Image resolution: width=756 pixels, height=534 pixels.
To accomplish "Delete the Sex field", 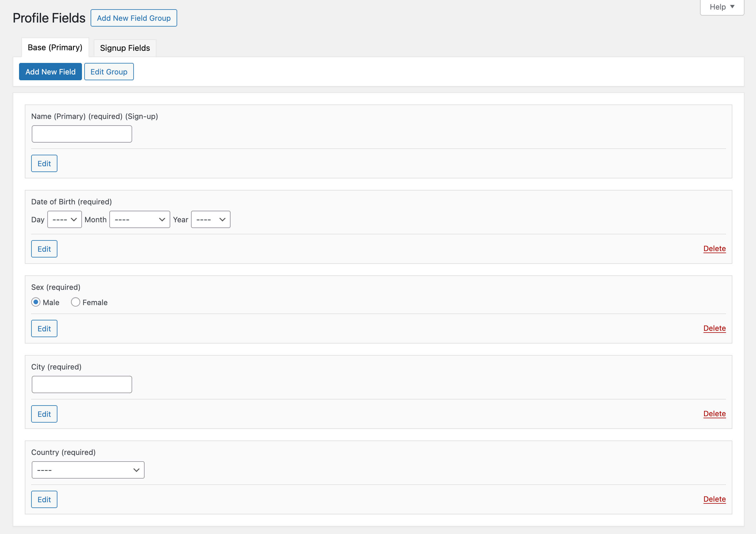I will tap(714, 328).
